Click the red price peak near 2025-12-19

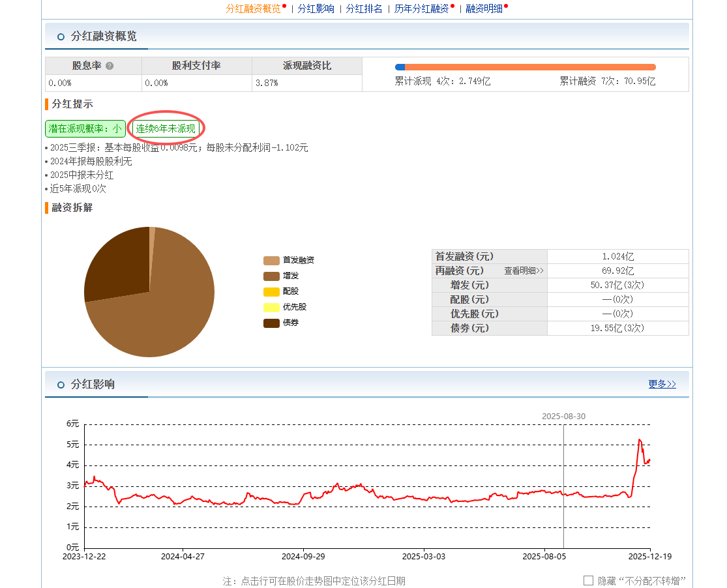click(x=640, y=440)
